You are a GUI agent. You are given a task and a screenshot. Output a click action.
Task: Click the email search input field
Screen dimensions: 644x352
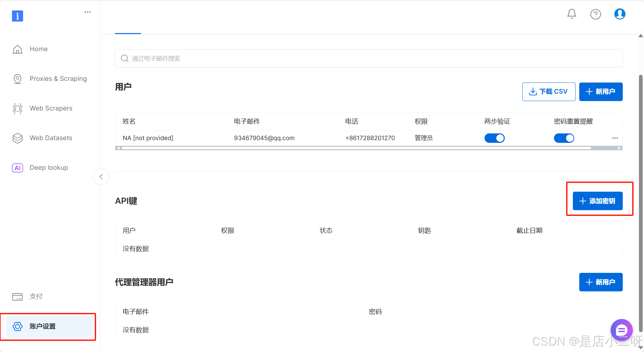369,59
